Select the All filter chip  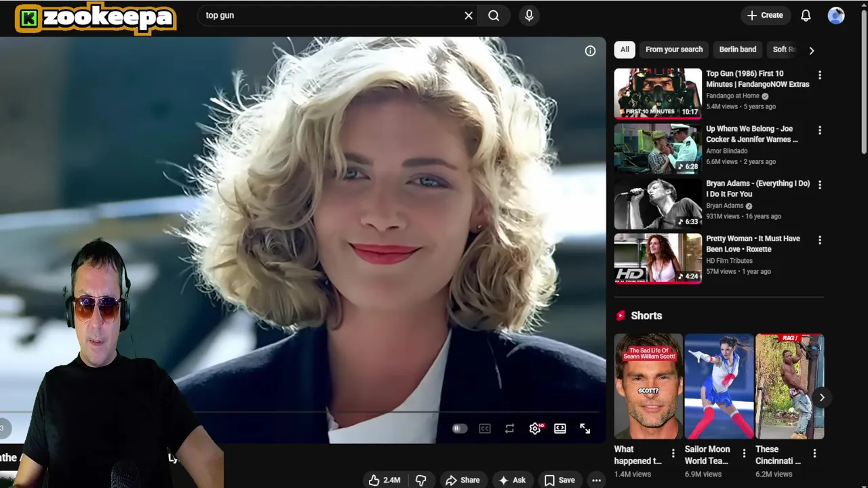pyautogui.click(x=625, y=49)
